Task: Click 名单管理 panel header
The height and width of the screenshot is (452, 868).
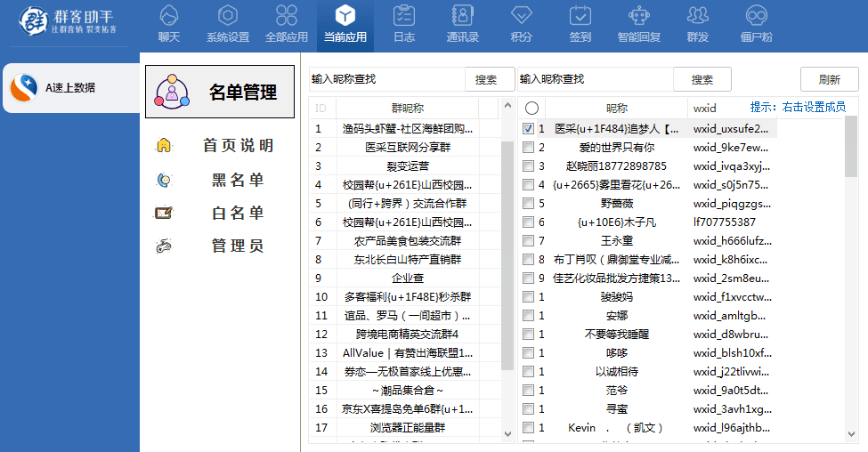Action: [220, 92]
